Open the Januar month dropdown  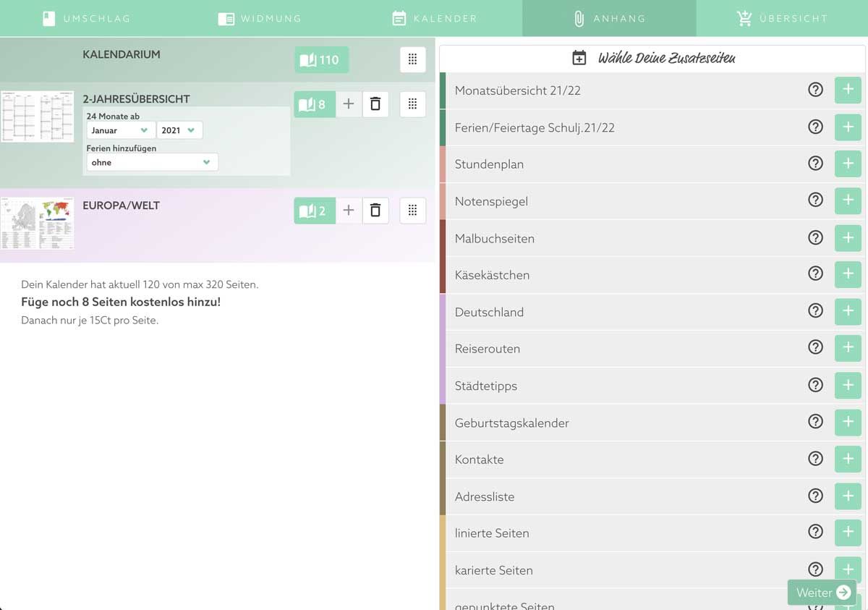[x=120, y=130]
